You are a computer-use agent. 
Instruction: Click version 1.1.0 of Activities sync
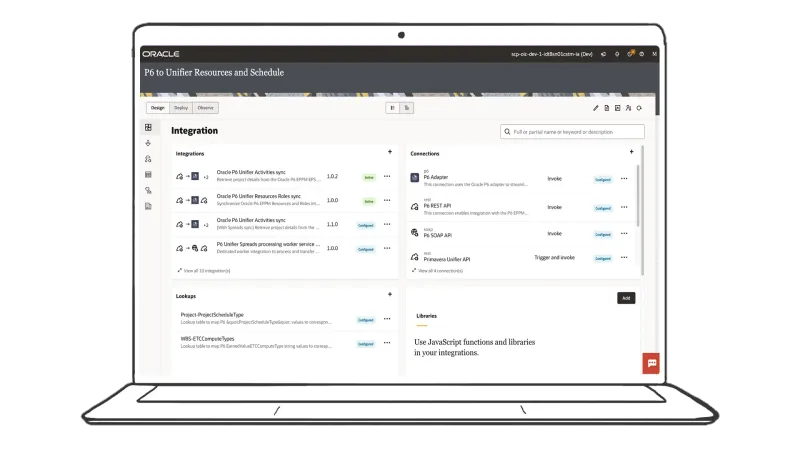pos(332,224)
